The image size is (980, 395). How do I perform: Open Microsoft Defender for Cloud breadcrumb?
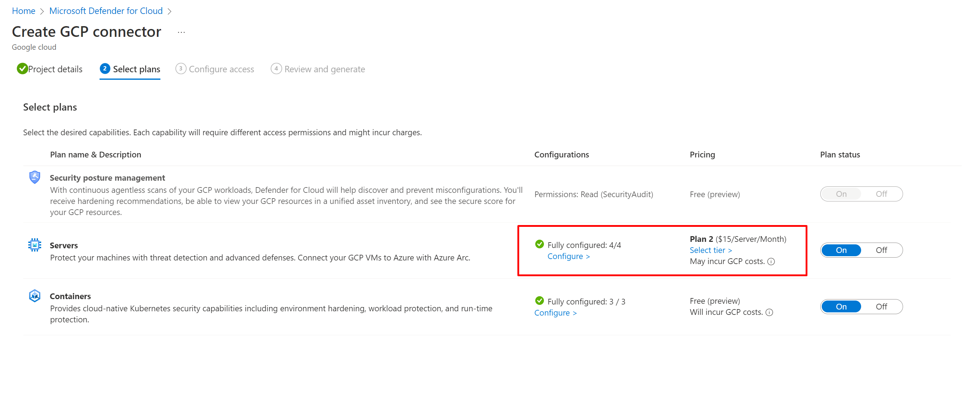point(106,11)
